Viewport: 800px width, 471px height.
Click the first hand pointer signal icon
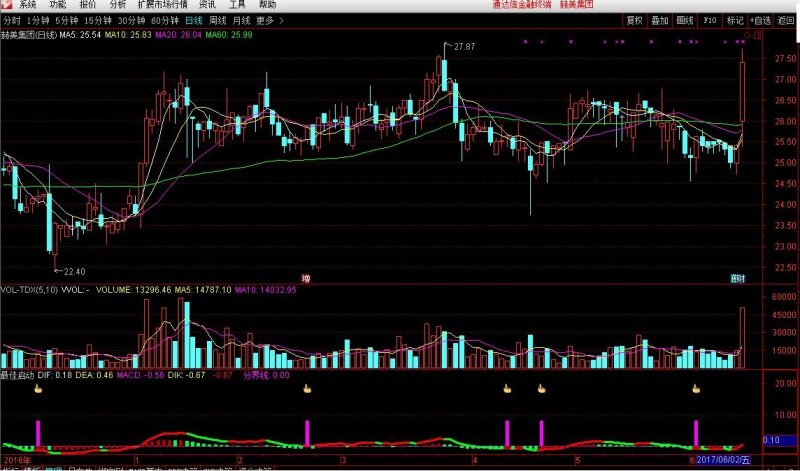pos(38,389)
